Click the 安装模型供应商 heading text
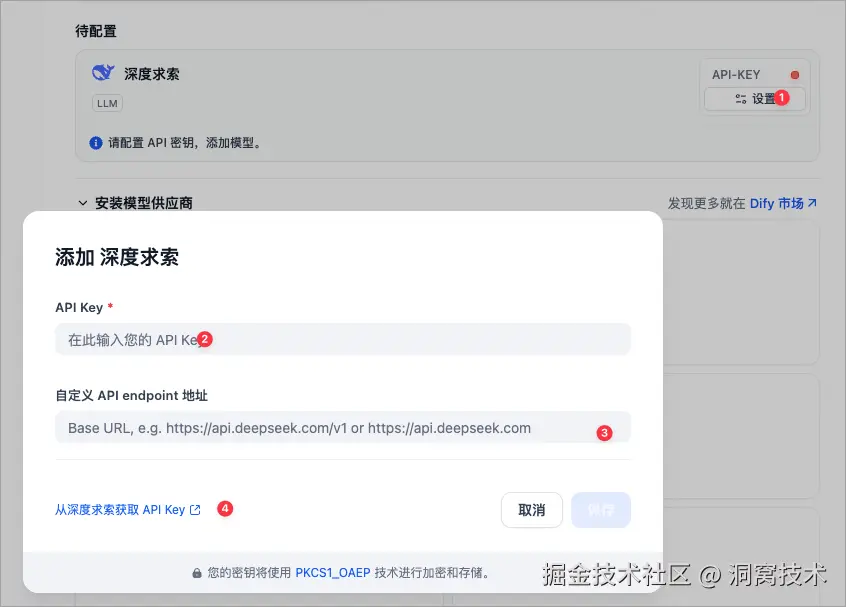846x607 pixels. [144, 203]
